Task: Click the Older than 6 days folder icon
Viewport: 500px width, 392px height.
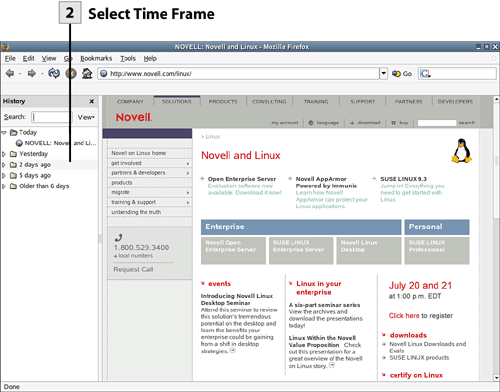Action: click(13, 186)
